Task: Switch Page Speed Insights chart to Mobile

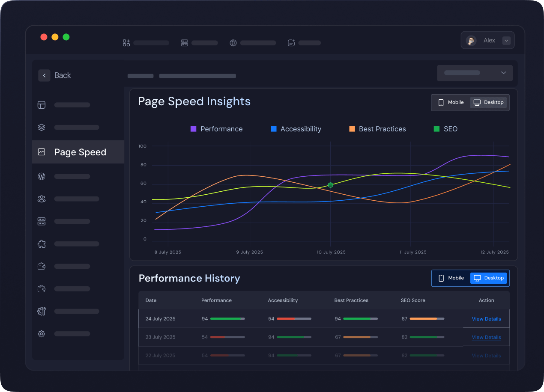Action: tap(451, 103)
